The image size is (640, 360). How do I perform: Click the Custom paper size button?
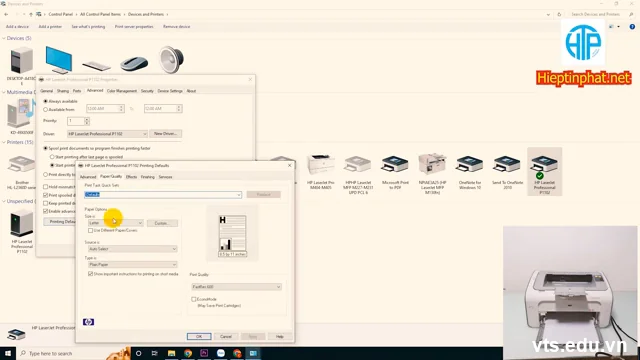coord(162,223)
